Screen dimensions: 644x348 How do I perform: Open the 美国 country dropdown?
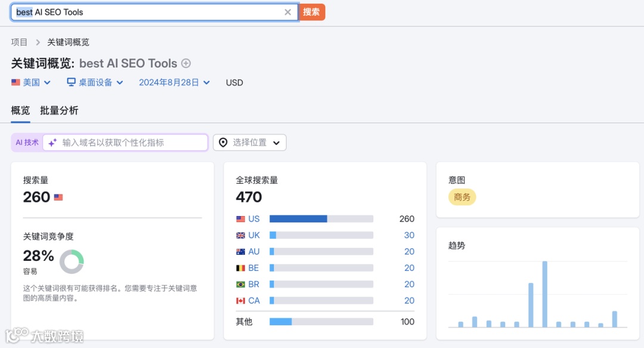(x=31, y=82)
